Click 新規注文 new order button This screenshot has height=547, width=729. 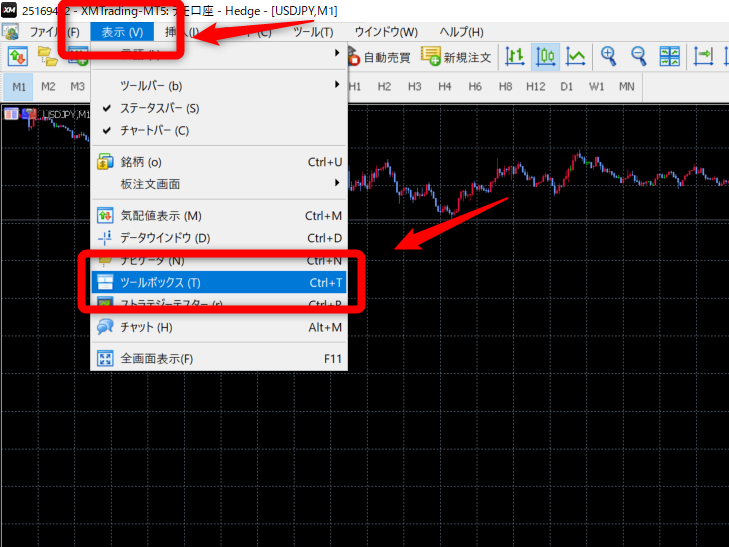pos(456,57)
